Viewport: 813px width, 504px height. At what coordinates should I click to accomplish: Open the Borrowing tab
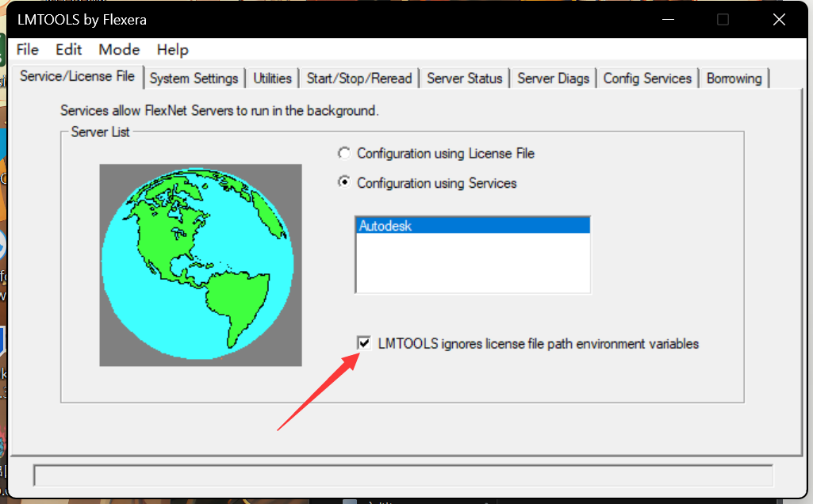click(734, 78)
